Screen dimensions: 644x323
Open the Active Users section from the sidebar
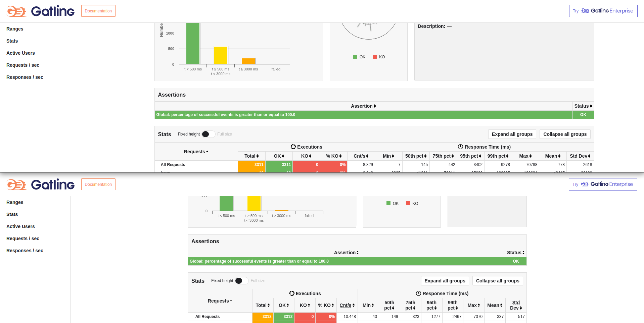point(20,53)
